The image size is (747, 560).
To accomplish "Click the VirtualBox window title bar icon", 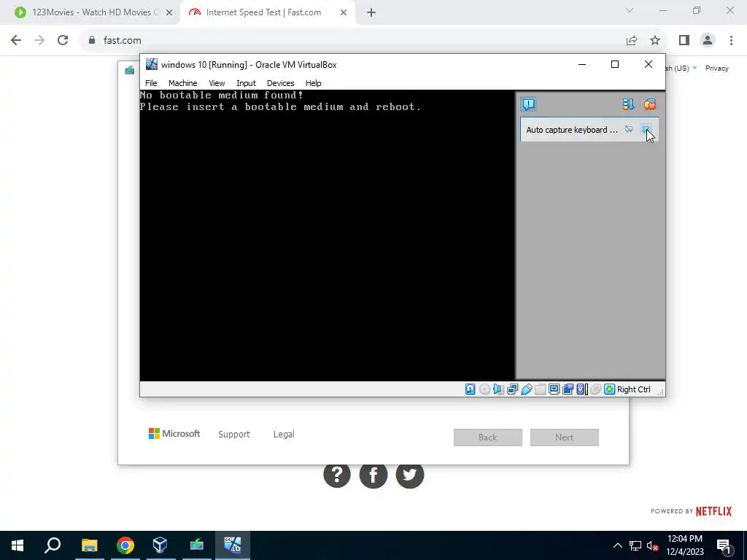I will (152, 64).
